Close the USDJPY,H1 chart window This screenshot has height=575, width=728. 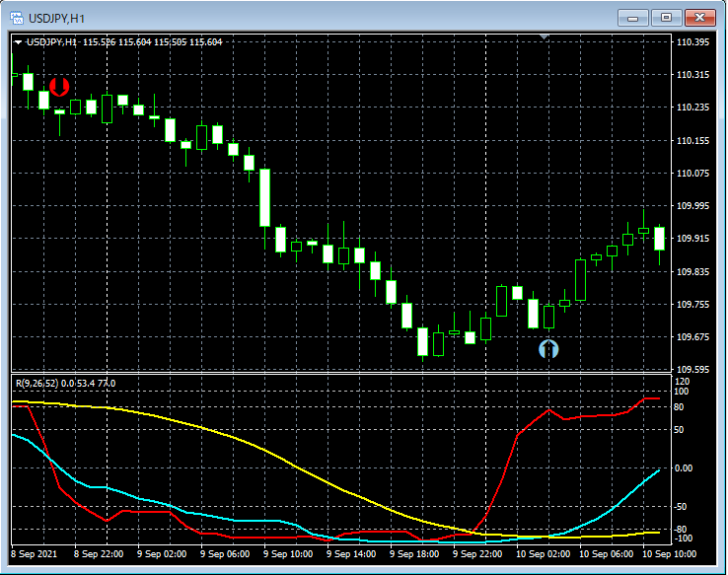pyautogui.click(x=701, y=18)
